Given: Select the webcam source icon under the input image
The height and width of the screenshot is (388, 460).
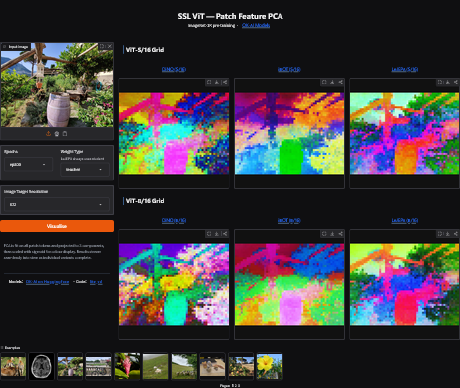Looking at the screenshot, I should [x=57, y=134].
